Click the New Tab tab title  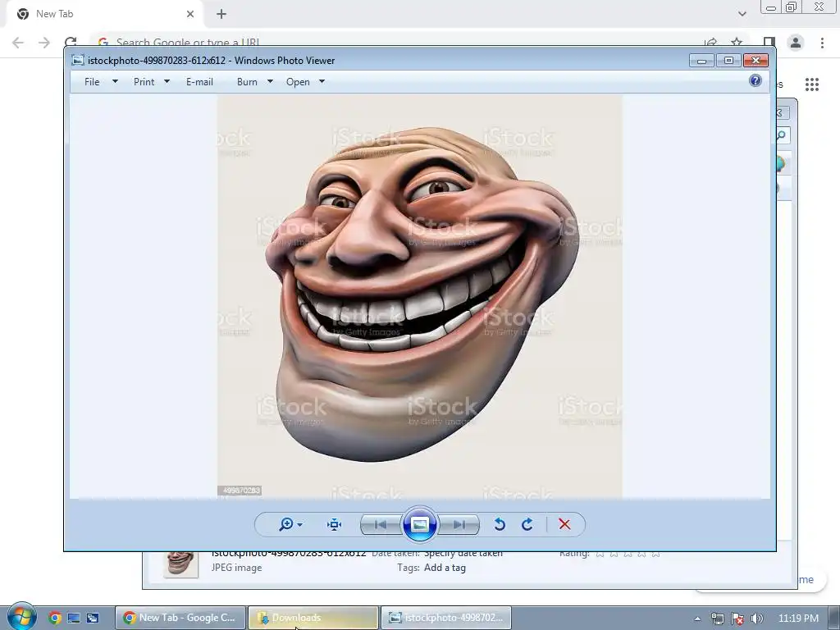coord(55,14)
